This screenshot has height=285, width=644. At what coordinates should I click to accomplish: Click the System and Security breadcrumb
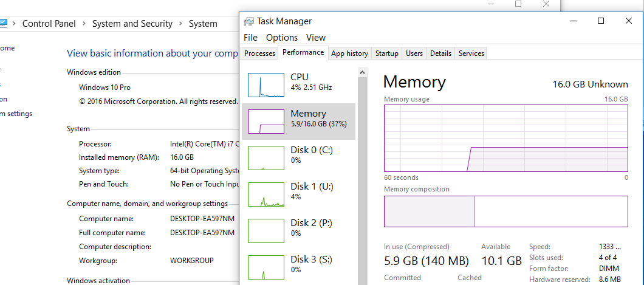pyautogui.click(x=132, y=24)
